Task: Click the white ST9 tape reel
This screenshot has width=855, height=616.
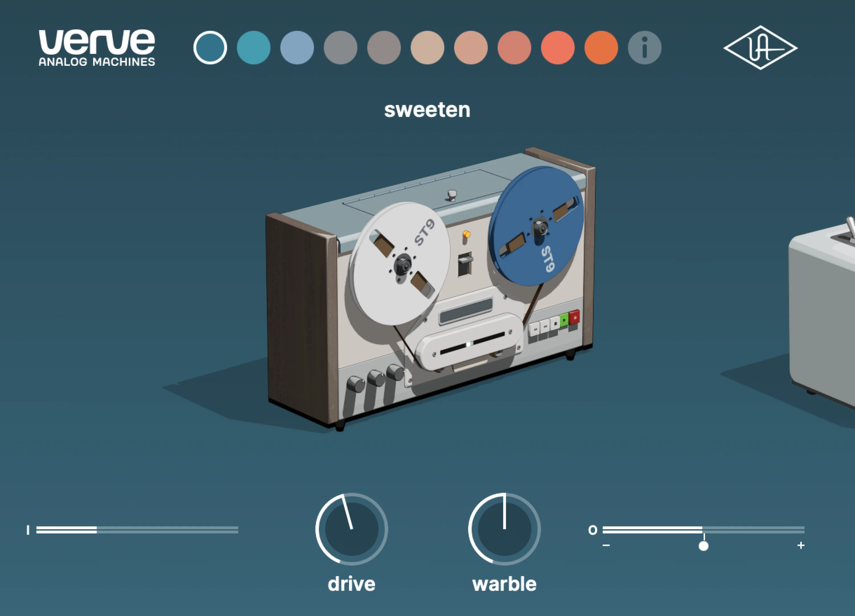Action: click(x=400, y=264)
